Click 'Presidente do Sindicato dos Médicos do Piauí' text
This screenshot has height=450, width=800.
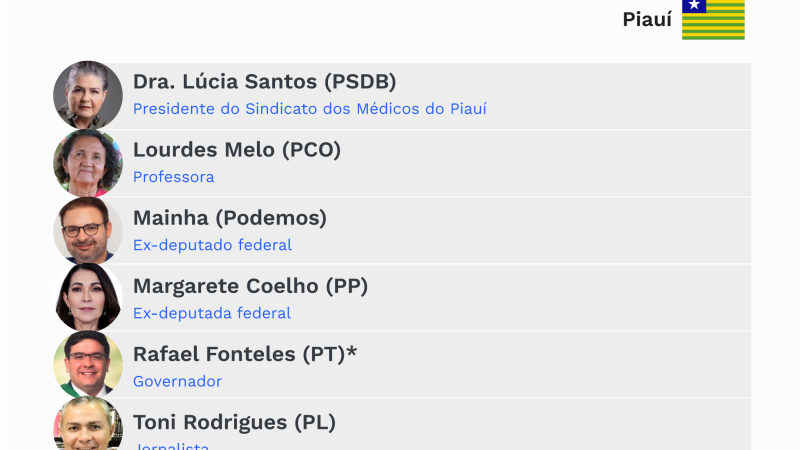(309, 109)
